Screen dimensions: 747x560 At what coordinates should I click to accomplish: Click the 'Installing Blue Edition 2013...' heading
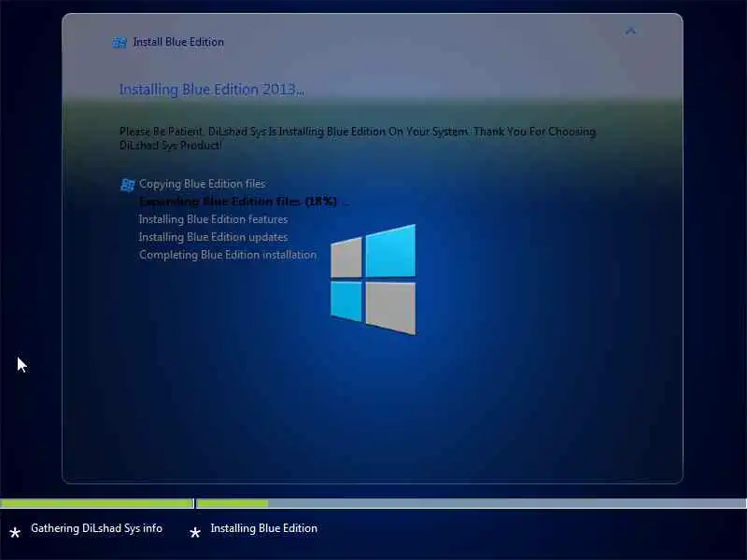click(x=212, y=90)
